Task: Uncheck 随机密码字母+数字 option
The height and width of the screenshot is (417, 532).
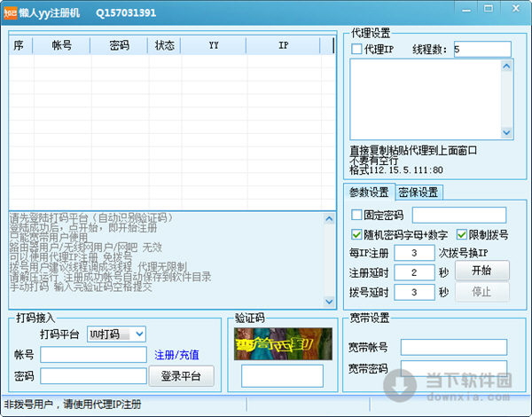Action: (x=357, y=234)
